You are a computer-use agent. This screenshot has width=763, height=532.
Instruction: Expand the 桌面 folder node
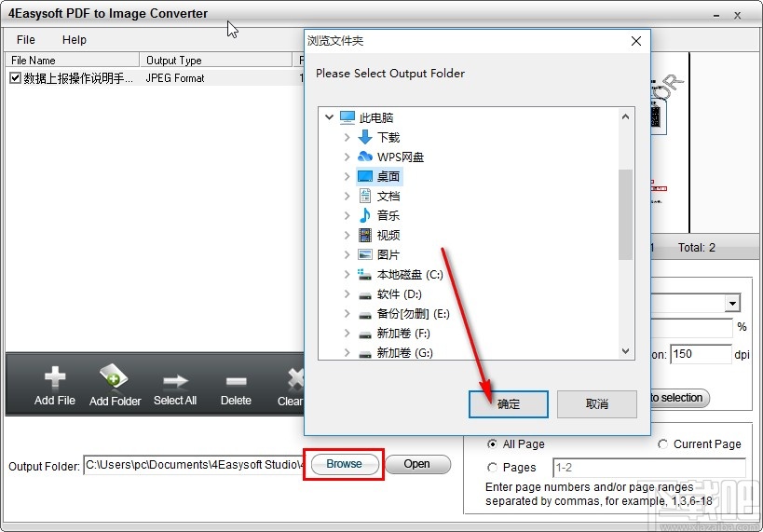point(347,176)
